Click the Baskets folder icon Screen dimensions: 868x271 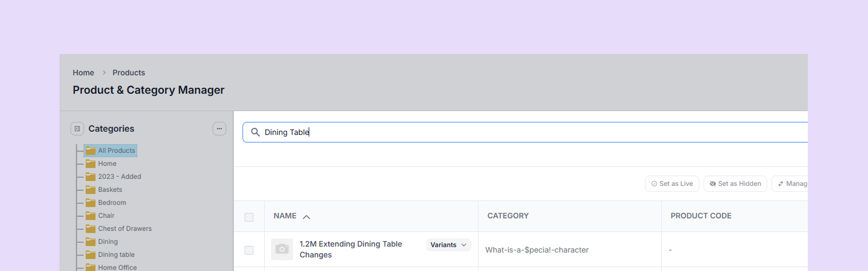[91, 190]
